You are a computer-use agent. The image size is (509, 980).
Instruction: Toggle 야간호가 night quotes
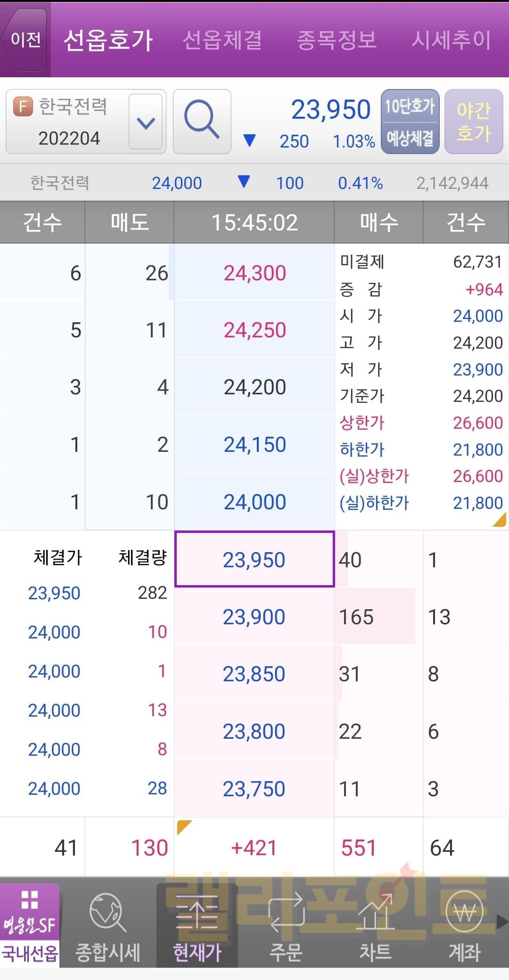[x=474, y=122]
